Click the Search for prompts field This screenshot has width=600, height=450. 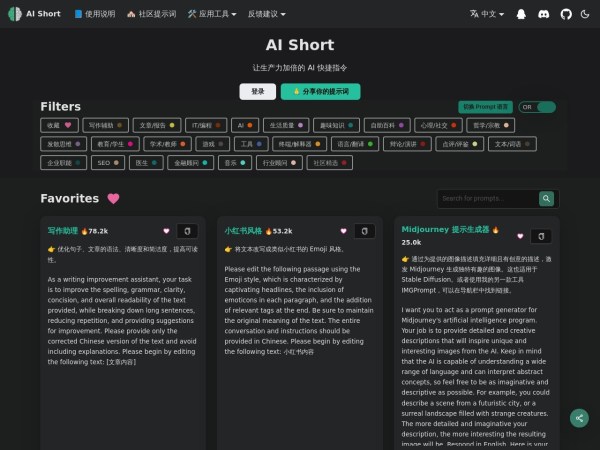pos(488,198)
